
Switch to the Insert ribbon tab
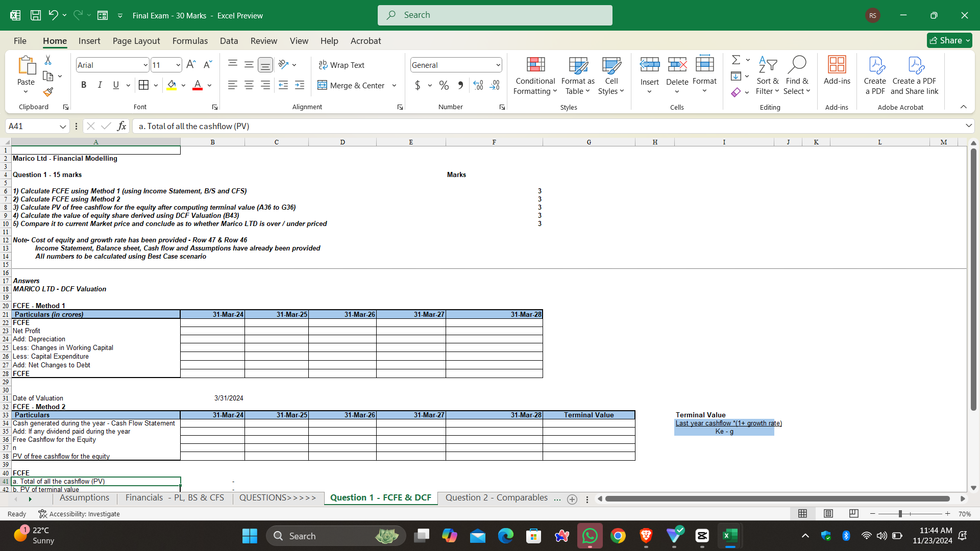pyautogui.click(x=89, y=41)
